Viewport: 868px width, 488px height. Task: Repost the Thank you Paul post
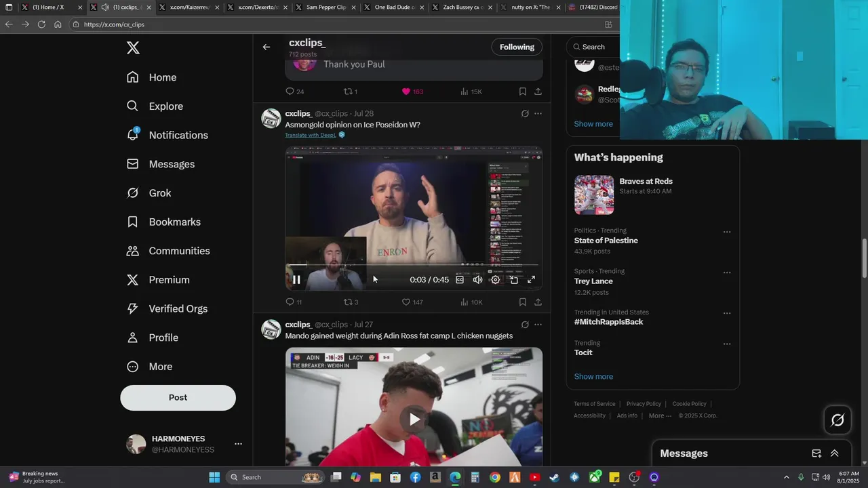pyautogui.click(x=349, y=91)
